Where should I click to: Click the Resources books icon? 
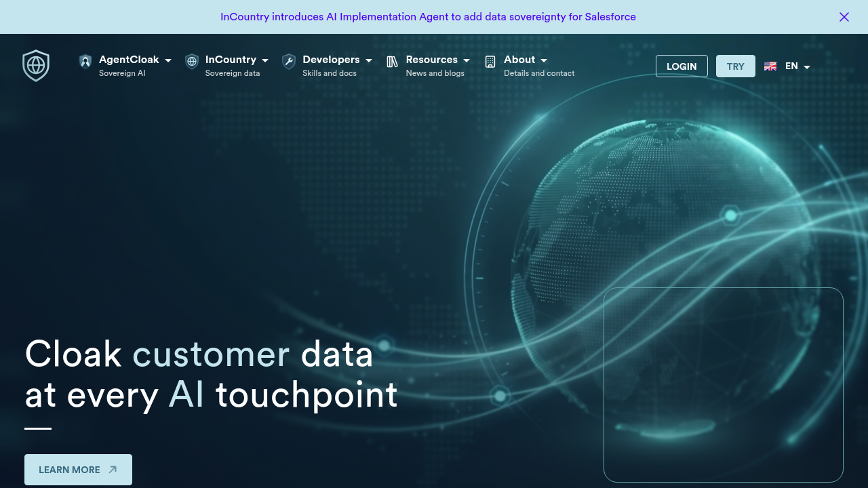click(392, 62)
